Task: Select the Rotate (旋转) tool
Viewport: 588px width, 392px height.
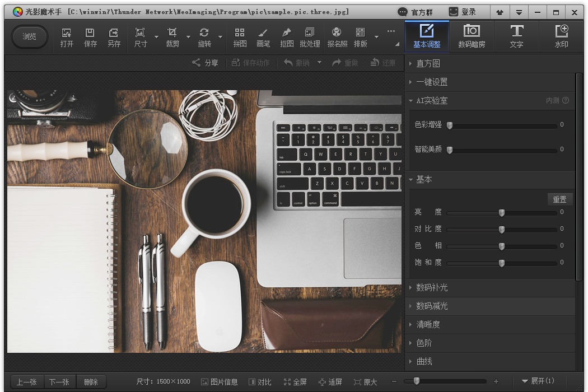Action: pos(204,37)
